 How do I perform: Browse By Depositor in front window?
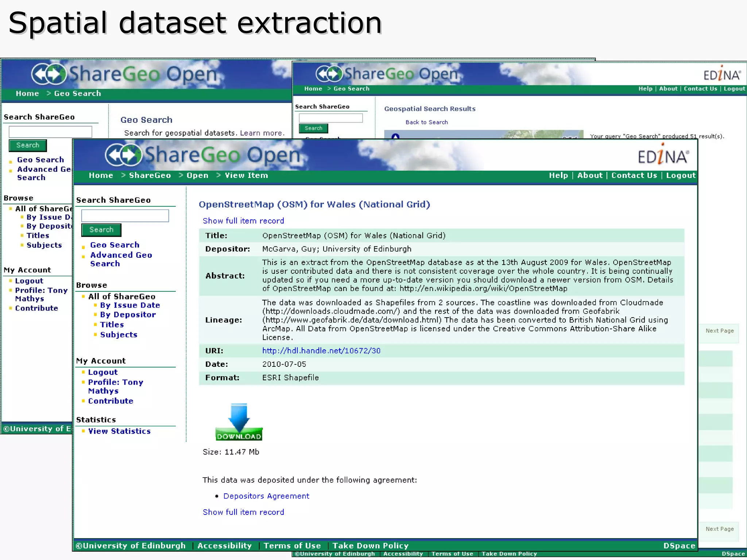(x=128, y=315)
